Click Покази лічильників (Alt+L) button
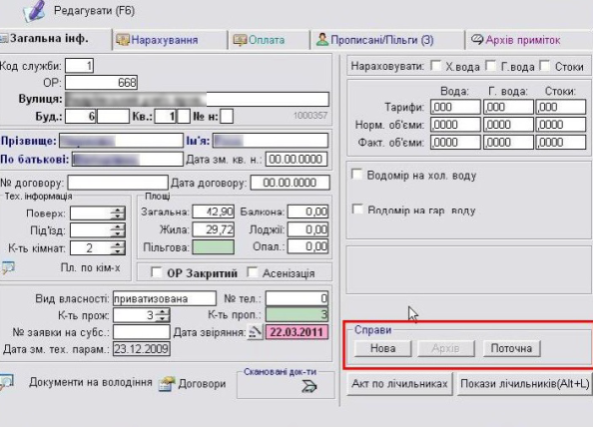Viewport: 594px width, 428px height. (x=525, y=384)
